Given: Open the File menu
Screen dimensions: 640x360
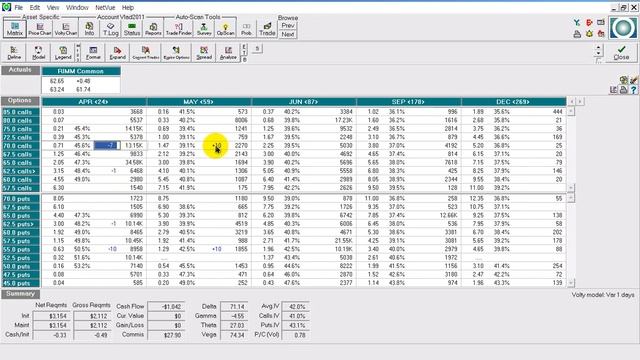Looking at the screenshot, I should (x=19, y=7).
